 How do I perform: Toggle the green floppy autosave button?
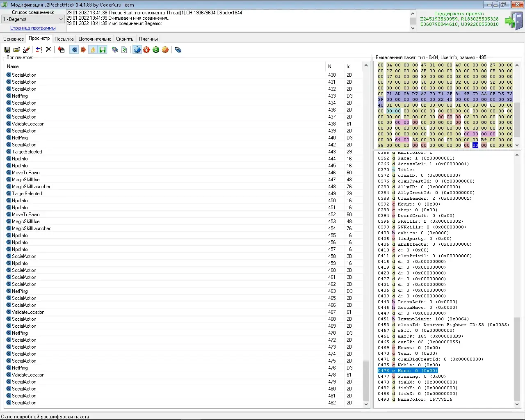(103, 50)
